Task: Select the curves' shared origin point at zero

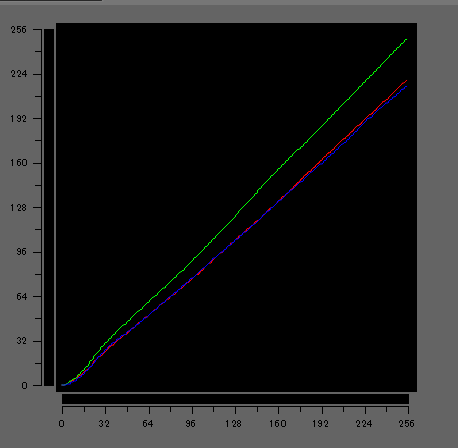Action: pyautogui.click(x=63, y=385)
